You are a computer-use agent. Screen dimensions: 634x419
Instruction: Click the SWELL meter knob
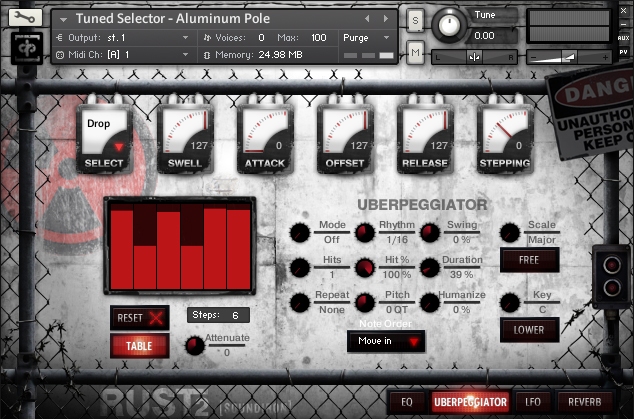click(x=185, y=138)
